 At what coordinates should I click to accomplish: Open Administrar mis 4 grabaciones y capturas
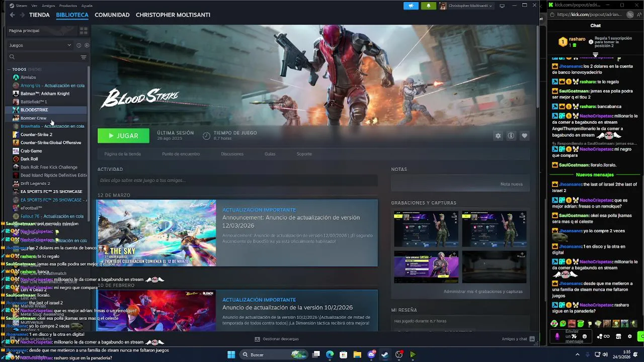point(483,292)
